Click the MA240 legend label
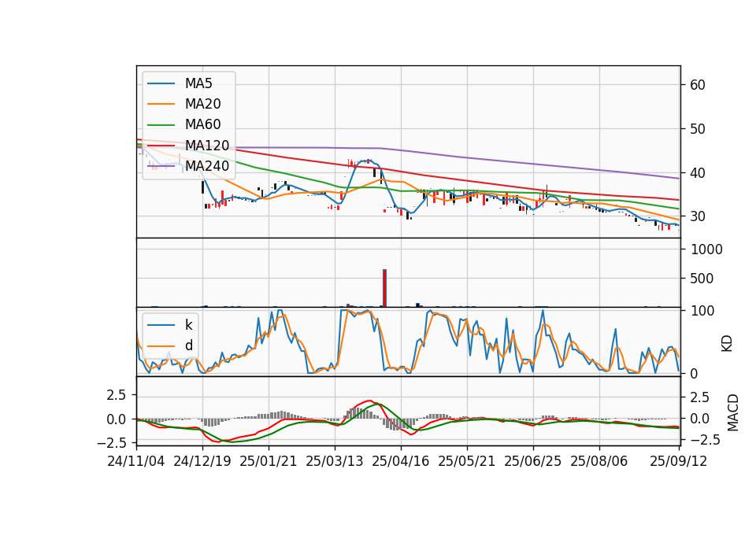756x543 pixels. coord(207,166)
